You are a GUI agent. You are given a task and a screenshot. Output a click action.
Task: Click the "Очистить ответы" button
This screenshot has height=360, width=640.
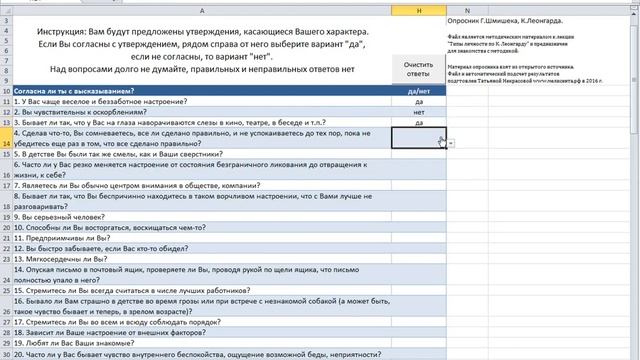(418, 69)
